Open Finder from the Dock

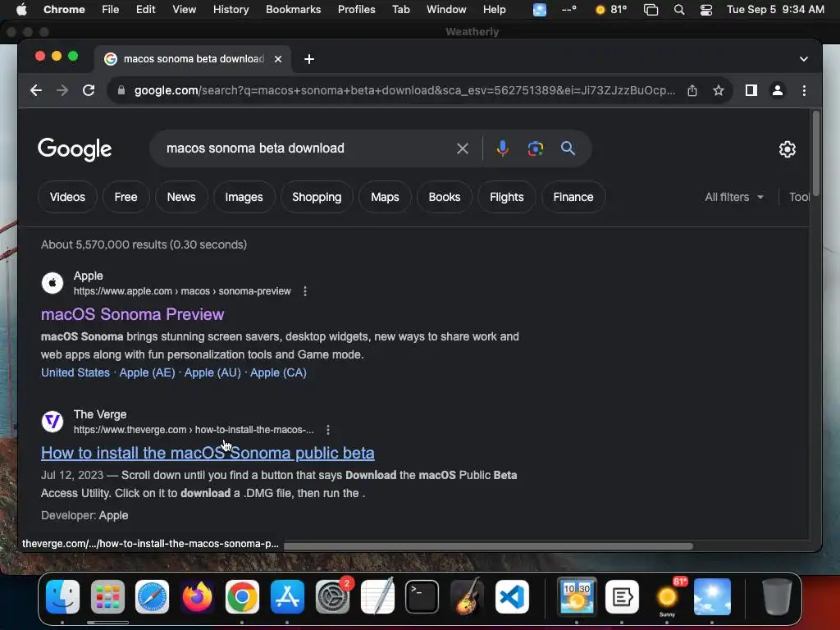[x=62, y=596]
